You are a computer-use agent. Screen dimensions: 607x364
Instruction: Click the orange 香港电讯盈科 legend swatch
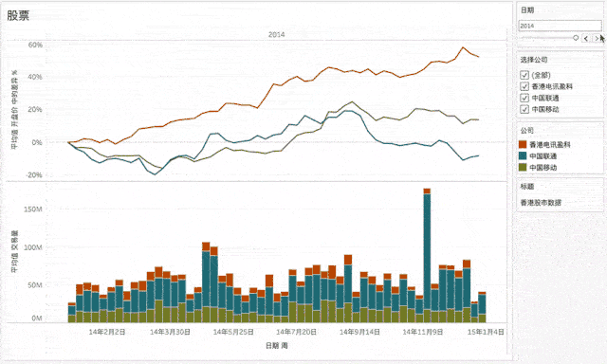click(x=523, y=144)
